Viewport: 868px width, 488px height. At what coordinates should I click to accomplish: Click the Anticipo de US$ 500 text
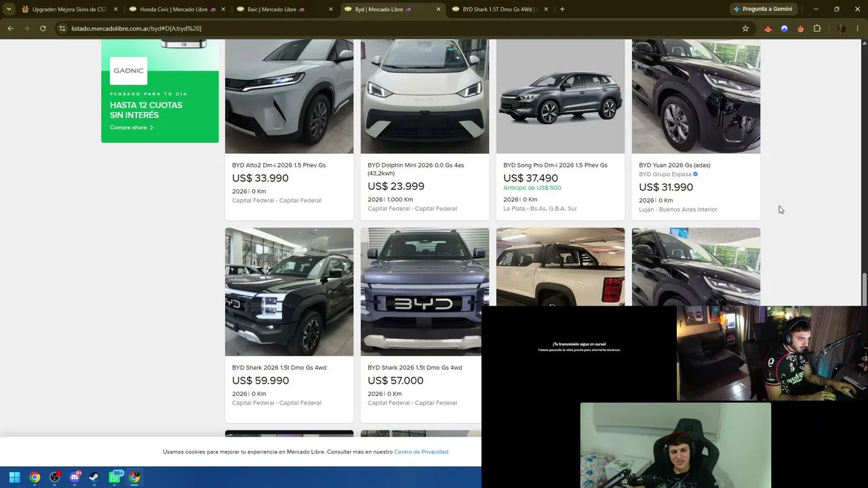(532, 188)
